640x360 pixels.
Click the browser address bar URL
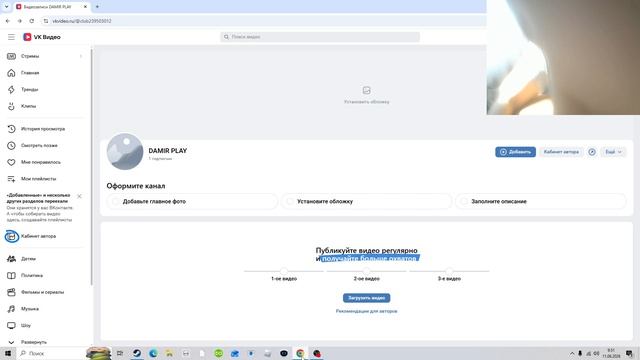click(x=82, y=21)
